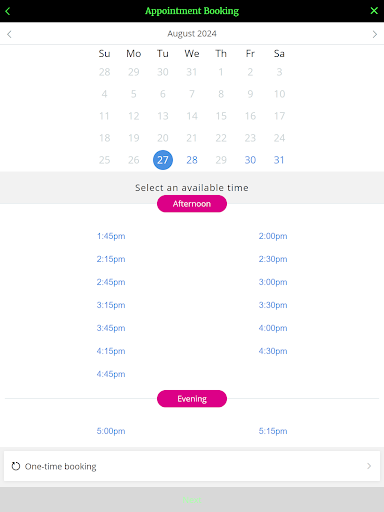Image resolution: width=384 pixels, height=512 pixels.
Task: Click the Next button
Action: [x=192, y=500]
